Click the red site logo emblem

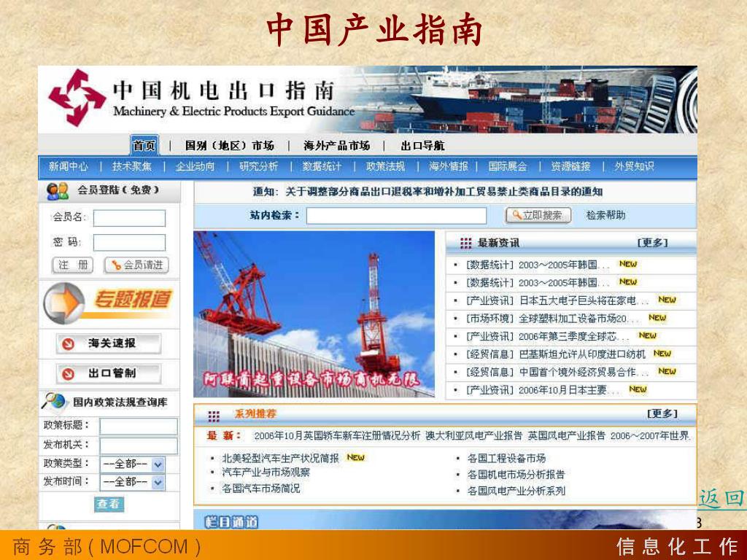click(x=77, y=98)
